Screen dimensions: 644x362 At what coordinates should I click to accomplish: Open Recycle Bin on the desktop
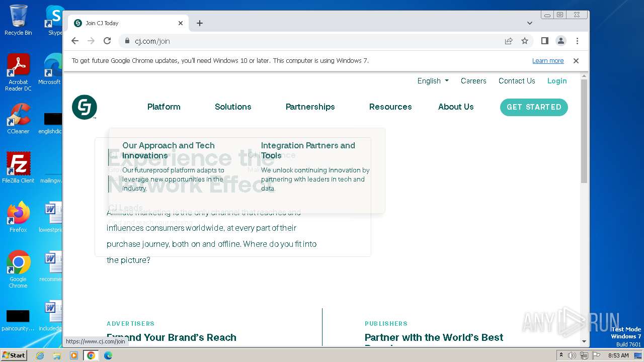[x=18, y=20]
